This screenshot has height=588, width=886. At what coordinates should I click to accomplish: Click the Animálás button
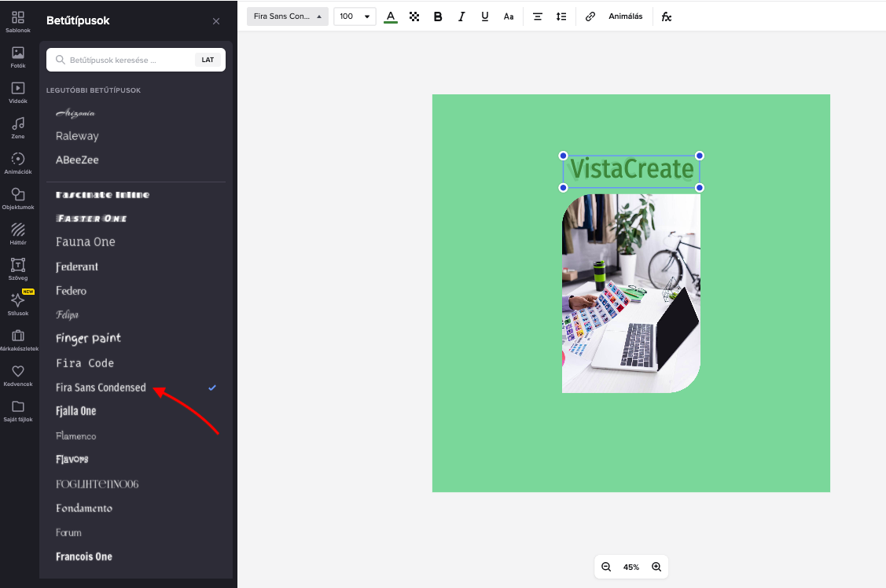coord(626,17)
